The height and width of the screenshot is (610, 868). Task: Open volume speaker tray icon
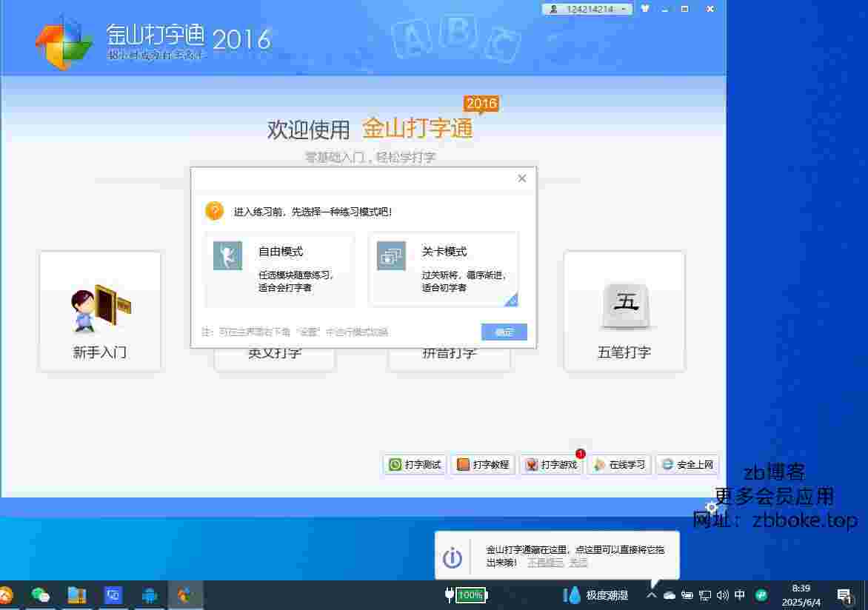pos(722,595)
